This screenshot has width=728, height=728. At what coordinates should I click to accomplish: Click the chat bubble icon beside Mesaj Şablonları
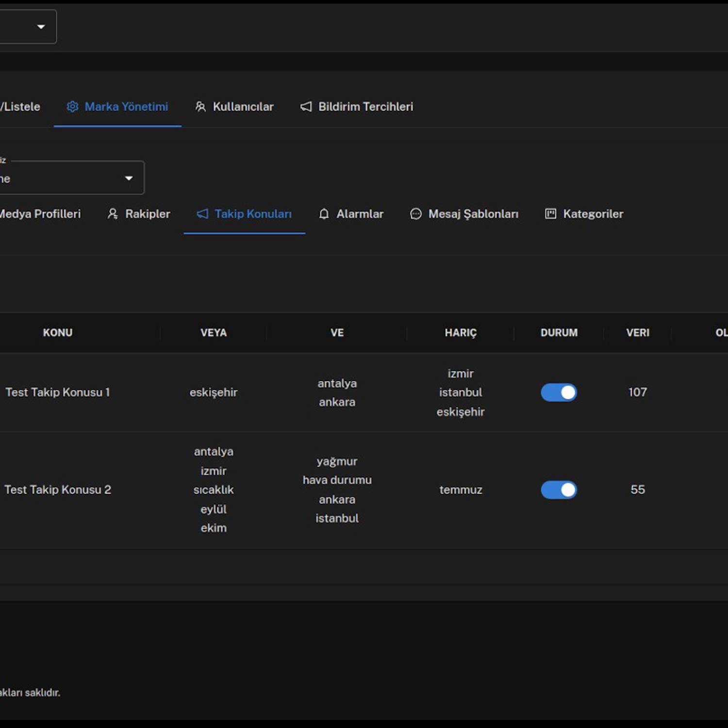click(416, 214)
